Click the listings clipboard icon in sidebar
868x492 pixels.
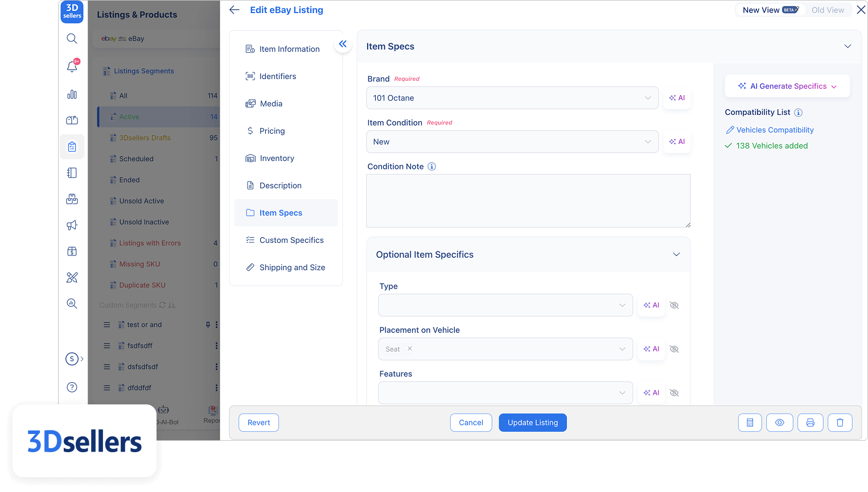[x=72, y=147]
